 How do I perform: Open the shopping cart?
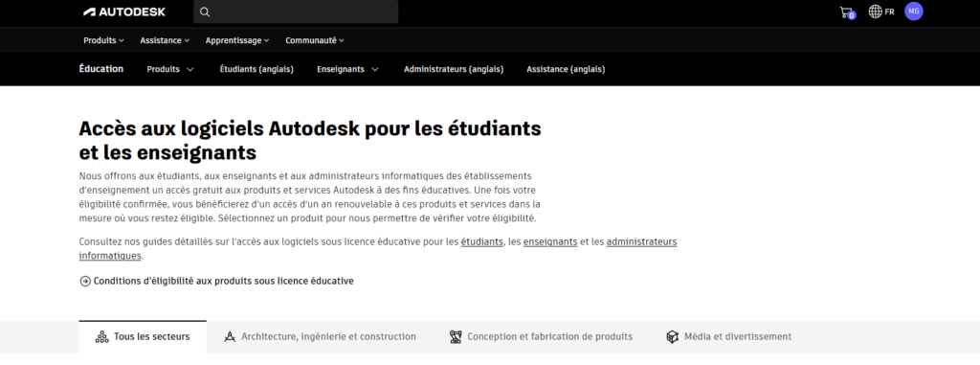coord(846,11)
